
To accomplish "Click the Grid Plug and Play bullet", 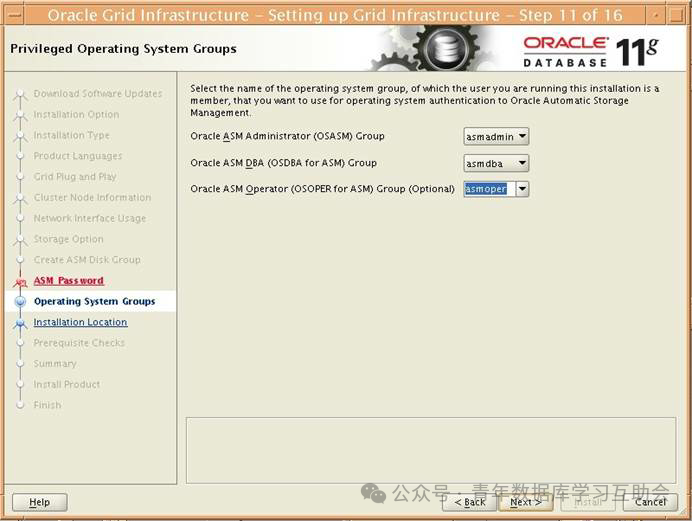I will 20,176.
